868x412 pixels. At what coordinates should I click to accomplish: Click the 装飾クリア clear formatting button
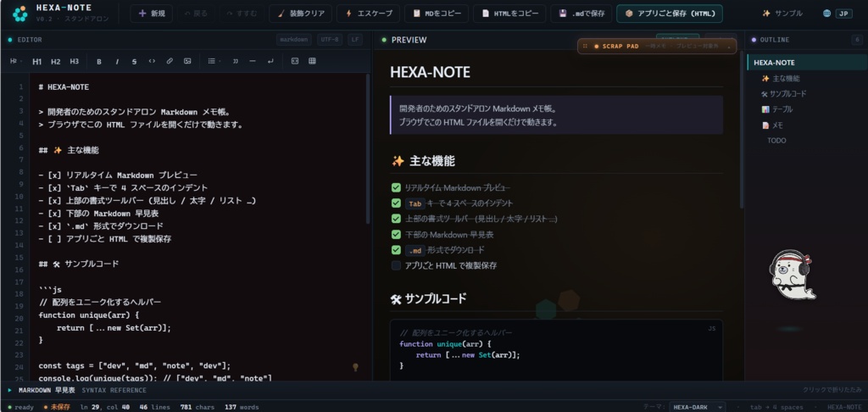[x=301, y=14]
